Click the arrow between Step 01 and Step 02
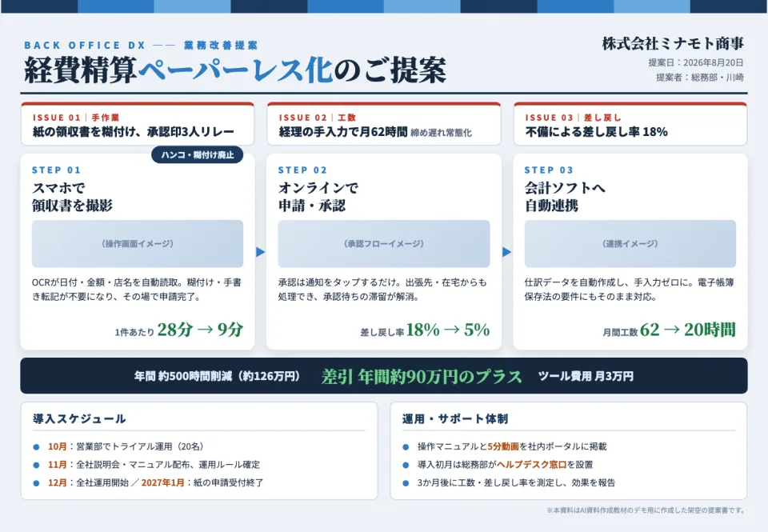The width and height of the screenshot is (768, 532). pyautogui.click(x=261, y=252)
